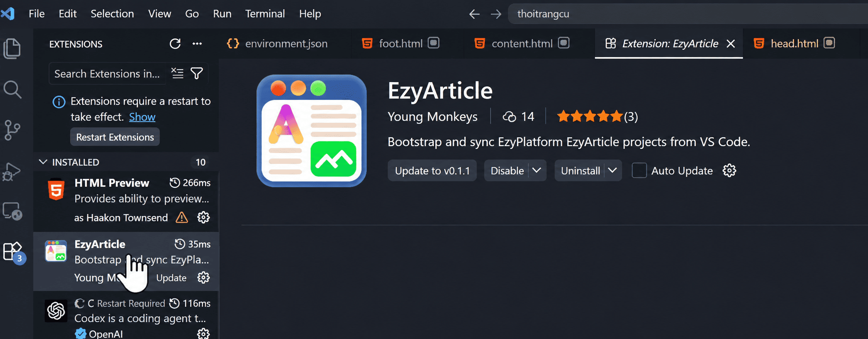Click Update on EzyArticle list item
868x339 pixels.
(171, 278)
